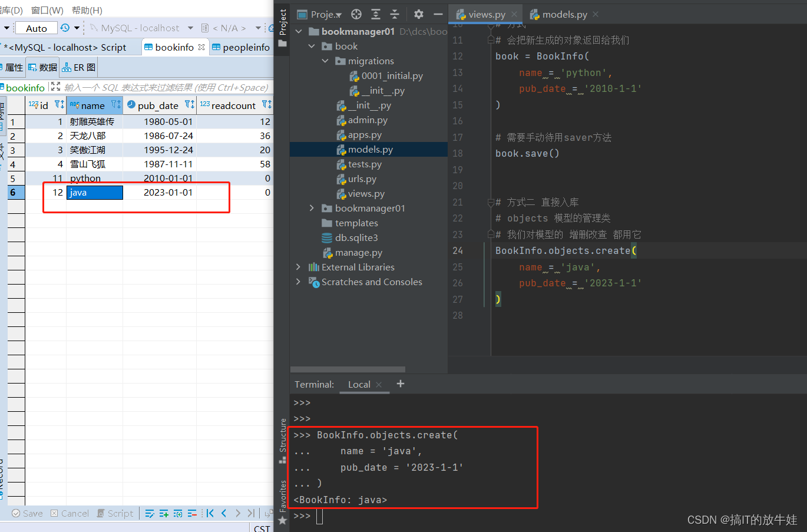The height and width of the screenshot is (532, 807).
Task: Close the models.py editor tab
Action: [x=596, y=14]
